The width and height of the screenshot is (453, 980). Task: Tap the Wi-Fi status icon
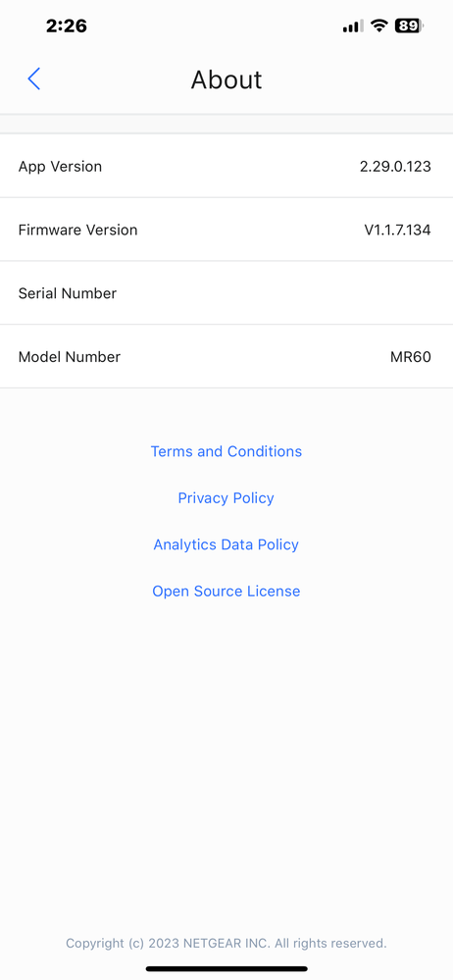coord(378,26)
